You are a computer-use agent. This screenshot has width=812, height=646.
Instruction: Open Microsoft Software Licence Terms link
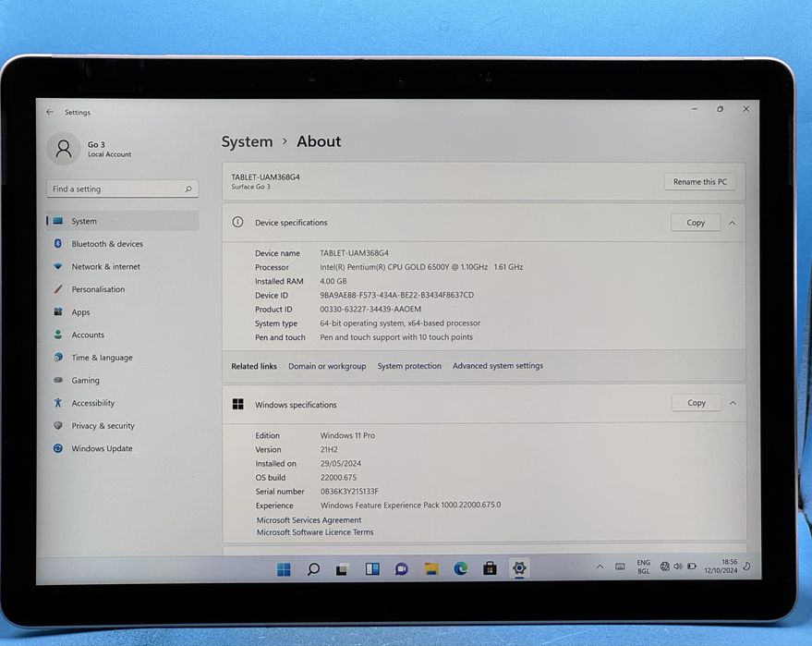click(x=315, y=532)
